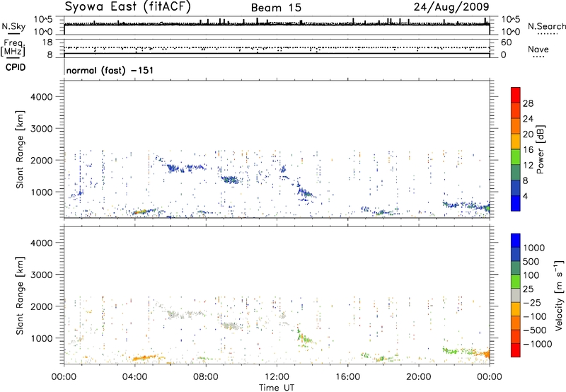This screenshot has height=392, width=566.
Task: Click the 16 label on power colorbar
Action: 528,150
